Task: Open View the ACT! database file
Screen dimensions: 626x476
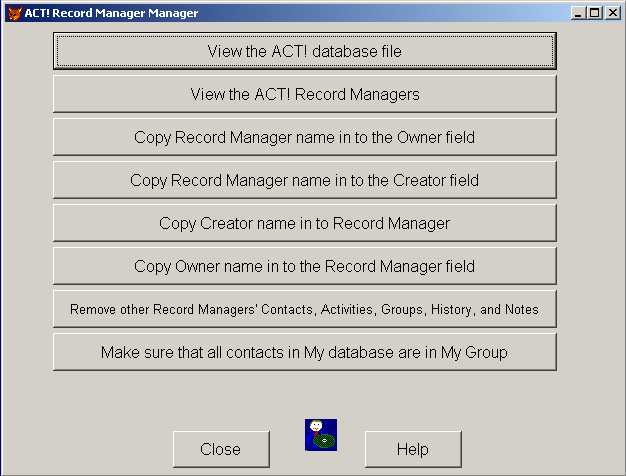Action: point(305,51)
